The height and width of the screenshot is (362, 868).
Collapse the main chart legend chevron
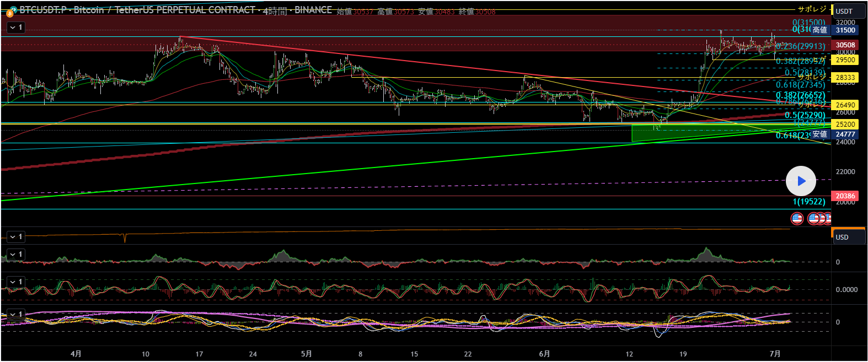pos(12,27)
